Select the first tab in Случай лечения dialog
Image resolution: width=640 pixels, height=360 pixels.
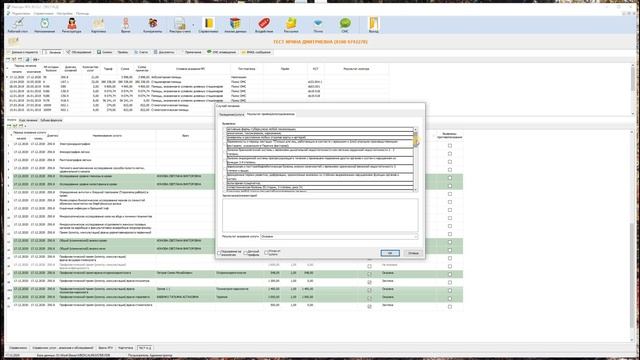tap(231, 115)
